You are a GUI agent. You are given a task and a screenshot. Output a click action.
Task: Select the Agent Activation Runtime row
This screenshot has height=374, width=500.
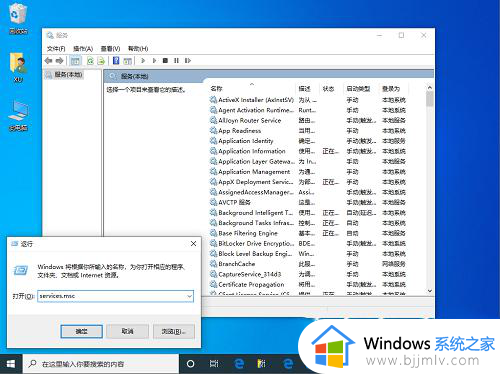pyautogui.click(x=308, y=110)
